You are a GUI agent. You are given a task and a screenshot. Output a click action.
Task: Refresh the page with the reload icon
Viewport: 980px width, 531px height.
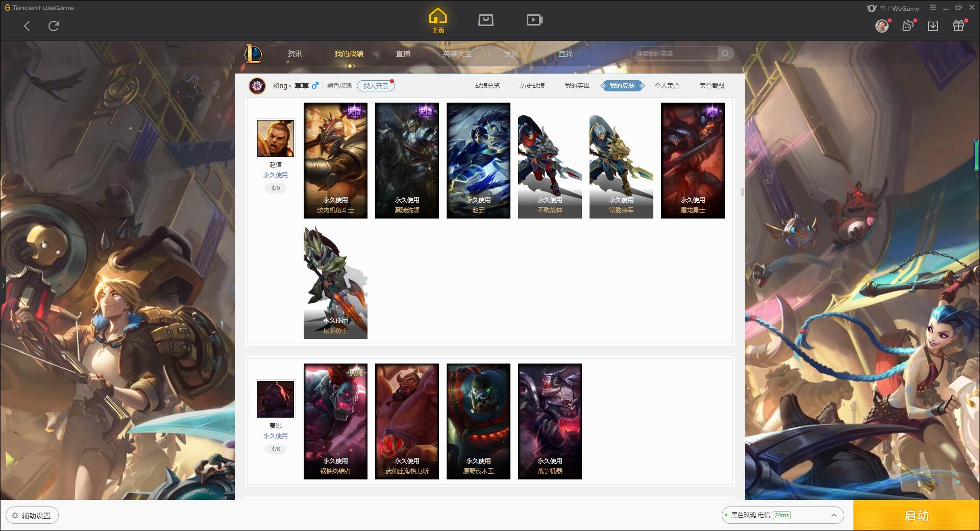(x=54, y=26)
